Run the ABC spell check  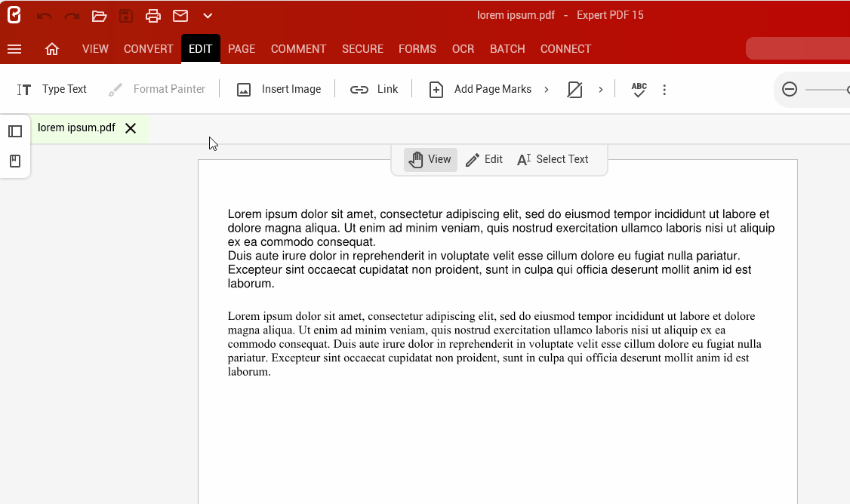(x=639, y=90)
